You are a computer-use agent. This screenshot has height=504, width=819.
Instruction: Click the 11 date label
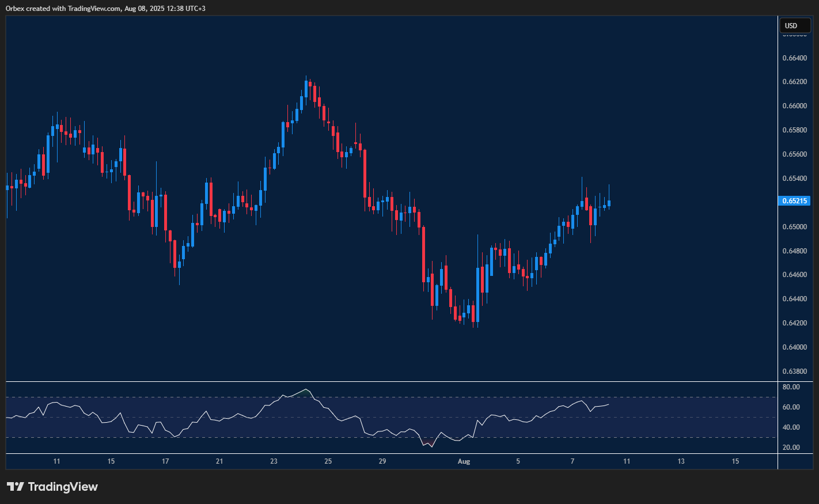(56, 461)
